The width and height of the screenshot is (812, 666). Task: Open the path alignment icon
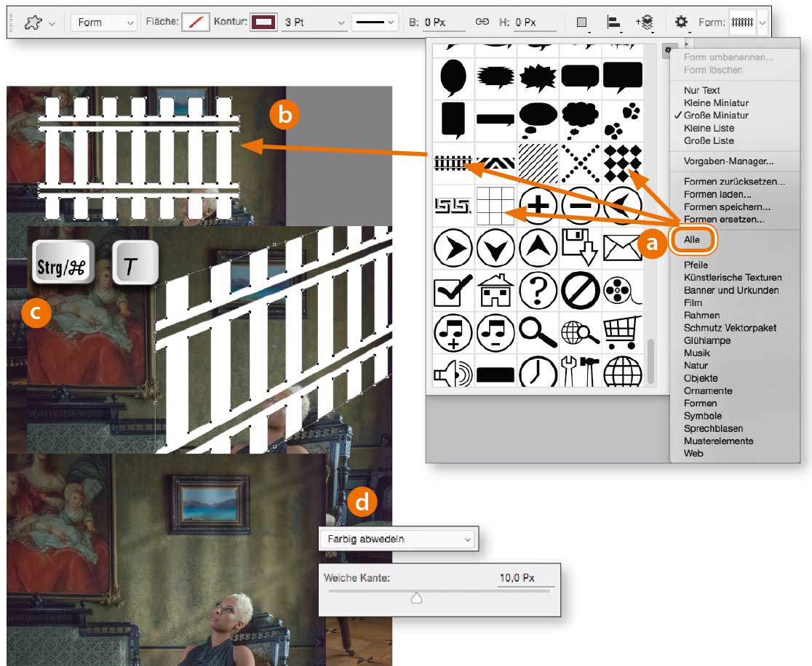point(613,23)
